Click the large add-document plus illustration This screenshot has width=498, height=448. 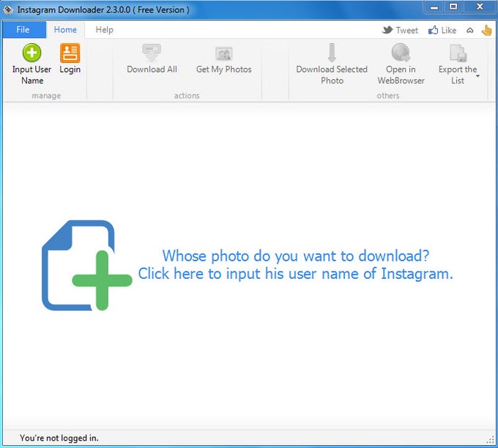[x=86, y=266]
